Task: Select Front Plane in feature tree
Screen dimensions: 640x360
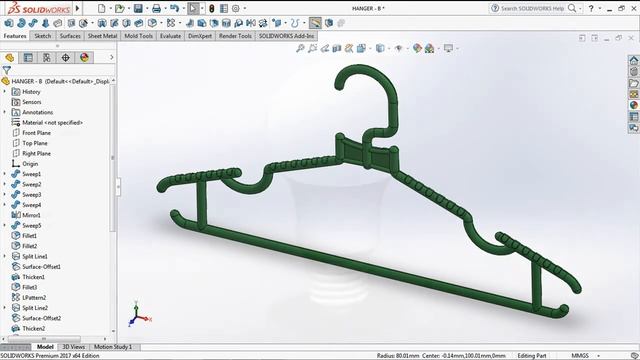Action: 36,133
